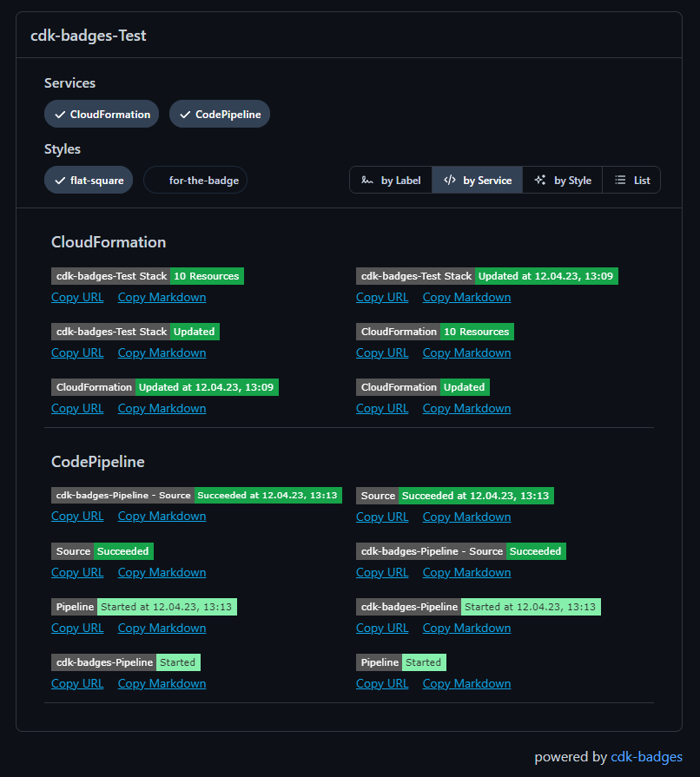
Task: Copy Markdown for cdk-badges-Pipeline - Source Succeeded at badge
Action: tap(162, 517)
